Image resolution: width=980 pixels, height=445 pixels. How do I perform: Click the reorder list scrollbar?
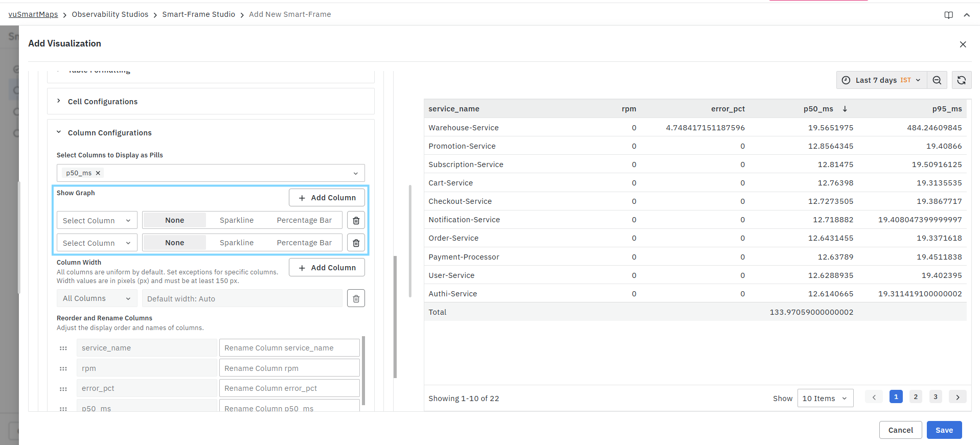[x=363, y=370]
